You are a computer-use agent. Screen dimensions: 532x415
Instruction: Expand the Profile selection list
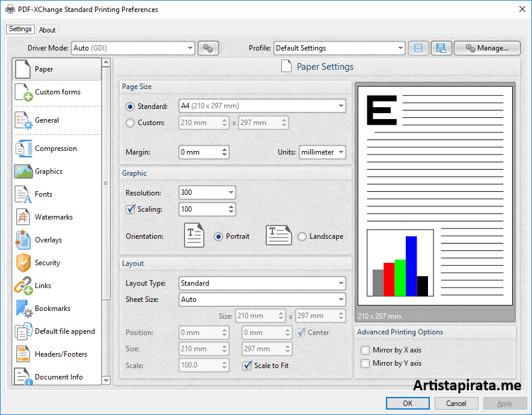coord(400,48)
